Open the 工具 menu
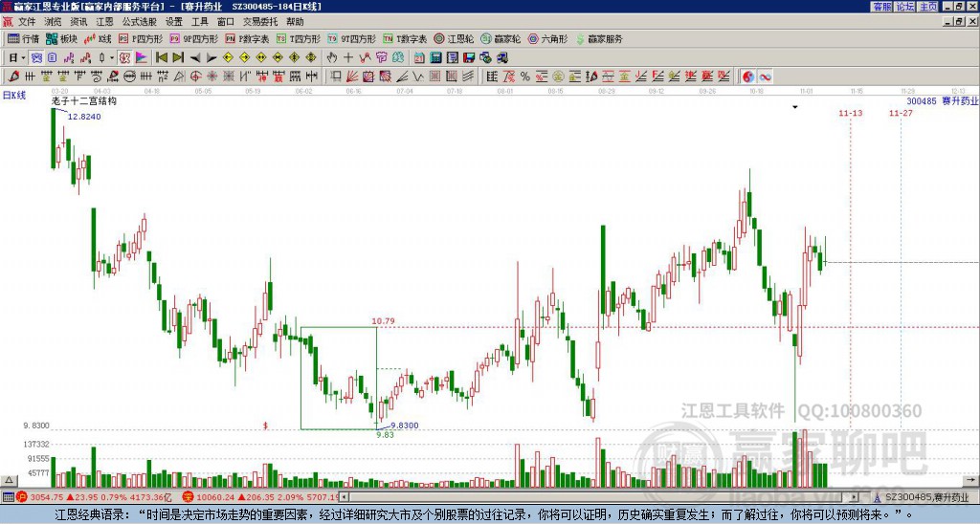This screenshot has height=524, width=980. 199,22
